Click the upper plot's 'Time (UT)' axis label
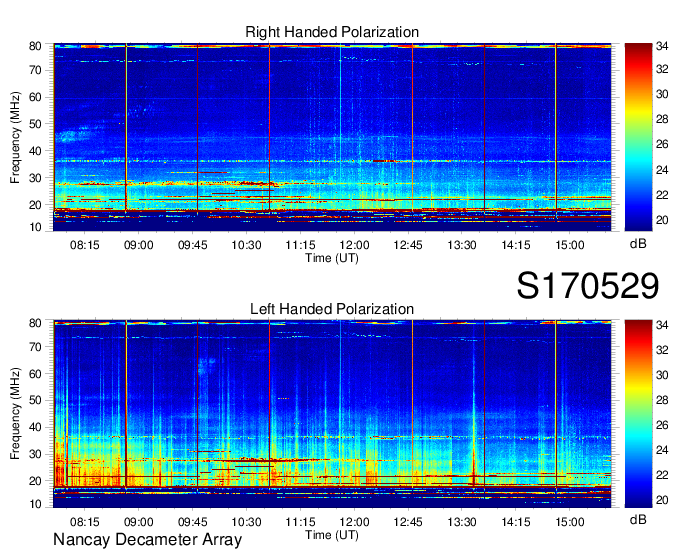The height and width of the screenshot is (552, 680). click(x=332, y=258)
